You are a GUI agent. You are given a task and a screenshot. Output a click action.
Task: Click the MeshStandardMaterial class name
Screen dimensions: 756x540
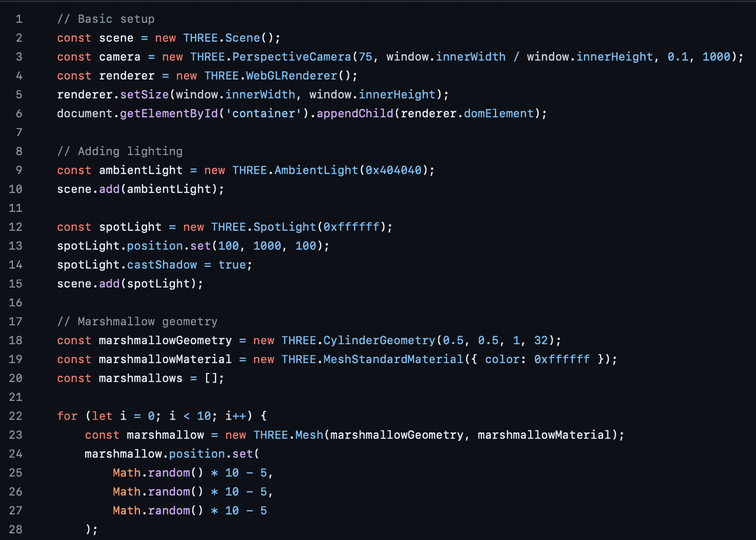[393, 359]
